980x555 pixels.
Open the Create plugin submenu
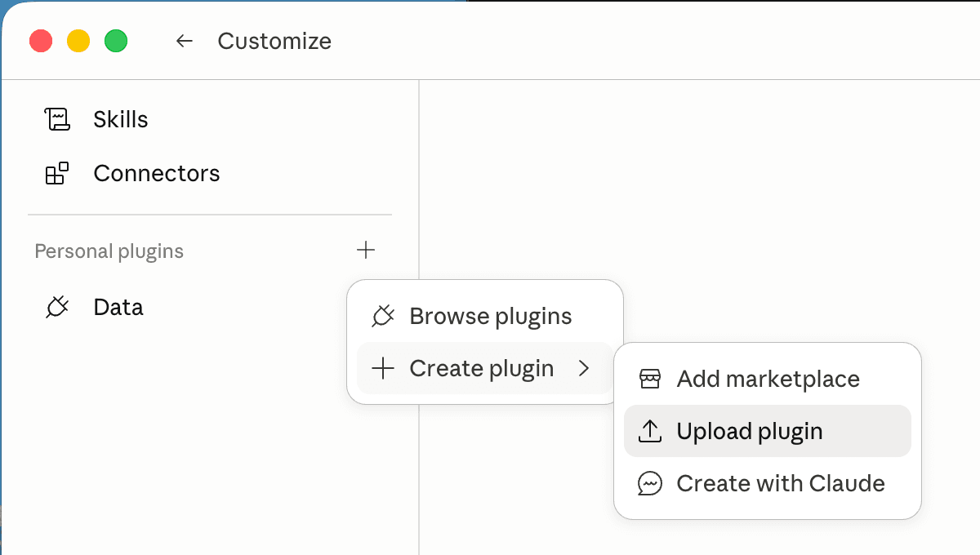pyautogui.click(x=485, y=368)
